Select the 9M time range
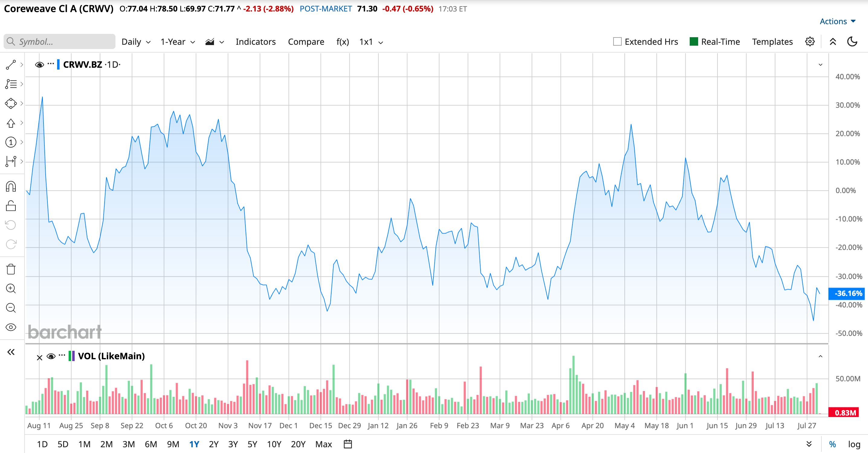Screen dimensions: 868x453 click(173, 444)
